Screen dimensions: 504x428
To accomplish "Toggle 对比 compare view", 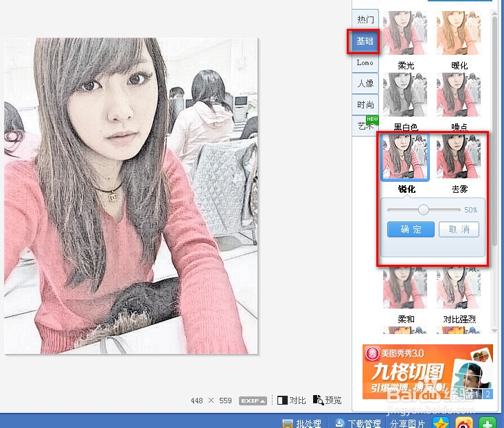I will click(292, 400).
